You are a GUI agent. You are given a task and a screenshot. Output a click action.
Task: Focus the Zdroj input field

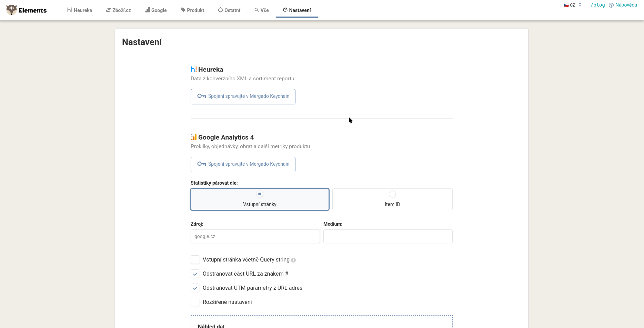pyautogui.click(x=255, y=236)
